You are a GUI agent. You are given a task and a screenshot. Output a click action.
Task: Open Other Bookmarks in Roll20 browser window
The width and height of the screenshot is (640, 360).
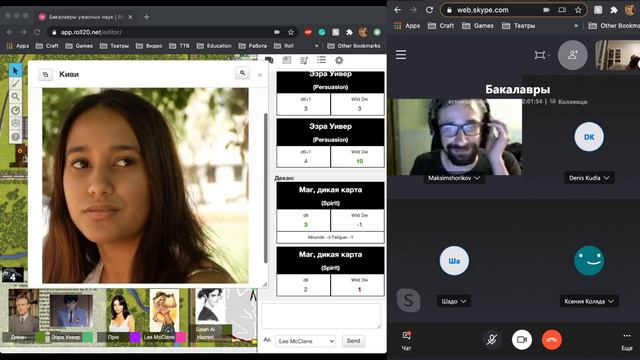click(x=354, y=46)
